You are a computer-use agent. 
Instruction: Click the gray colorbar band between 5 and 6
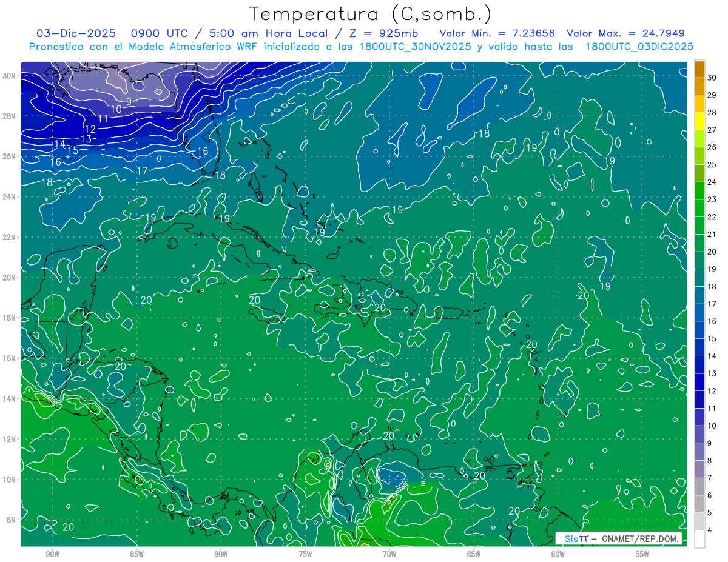(x=699, y=504)
